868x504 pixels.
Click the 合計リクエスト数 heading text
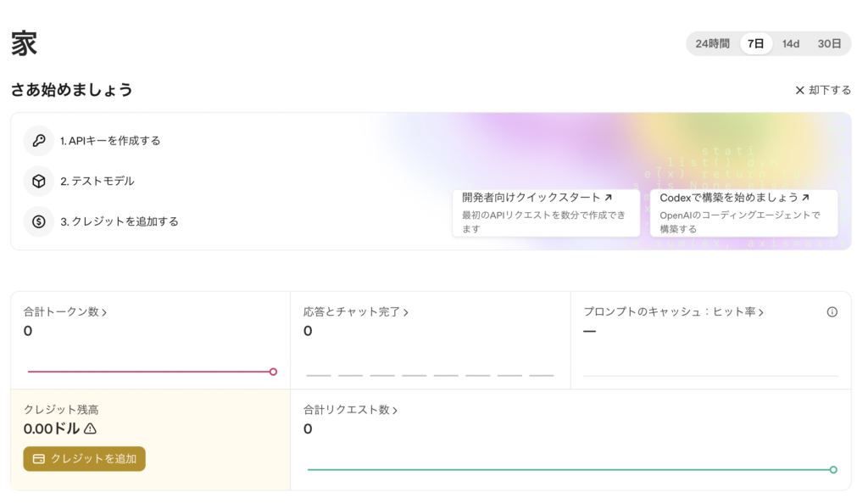pyautogui.click(x=347, y=410)
